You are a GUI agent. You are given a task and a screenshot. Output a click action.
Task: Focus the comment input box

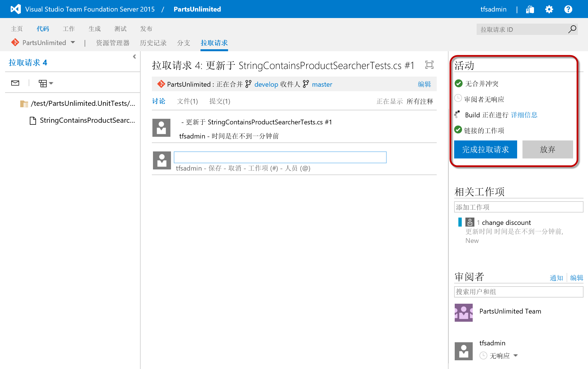280,157
